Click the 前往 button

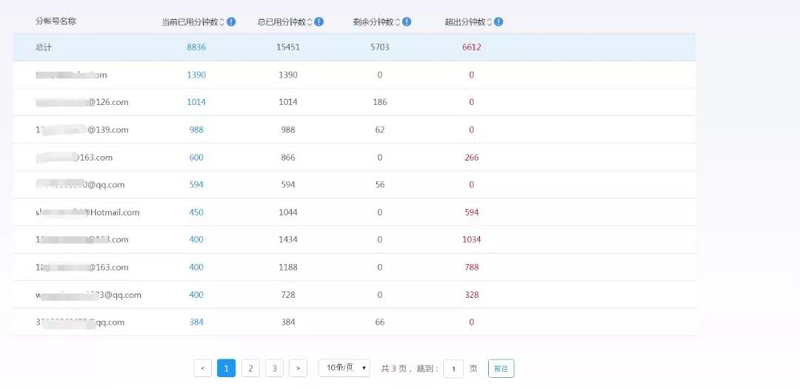(501, 369)
